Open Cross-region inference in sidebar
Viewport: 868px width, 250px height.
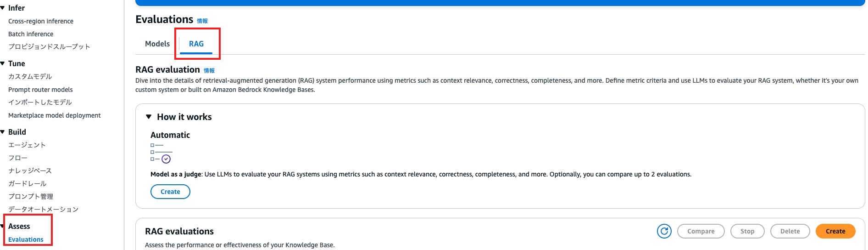click(41, 21)
